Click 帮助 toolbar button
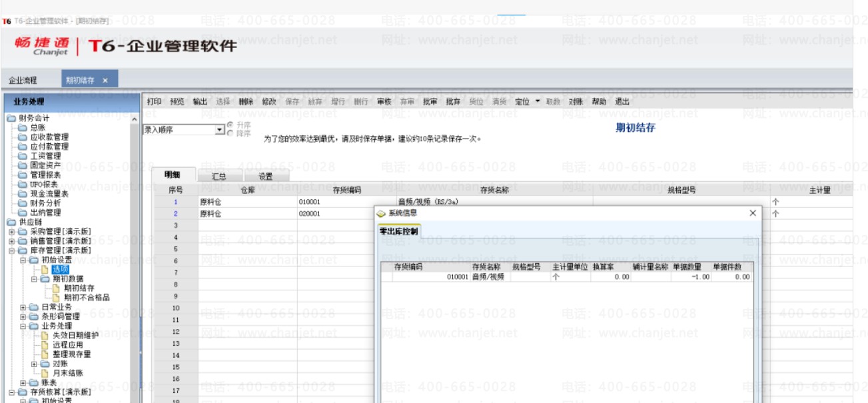The width and height of the screenshot is (868, 403). tap(600, 102)
